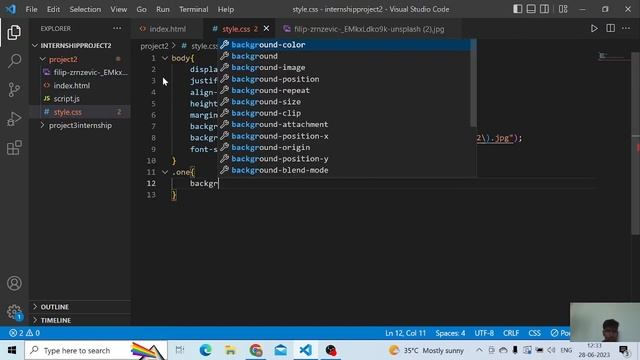
Task: Open the Terminal menu
Action: [x=193, y=9]
